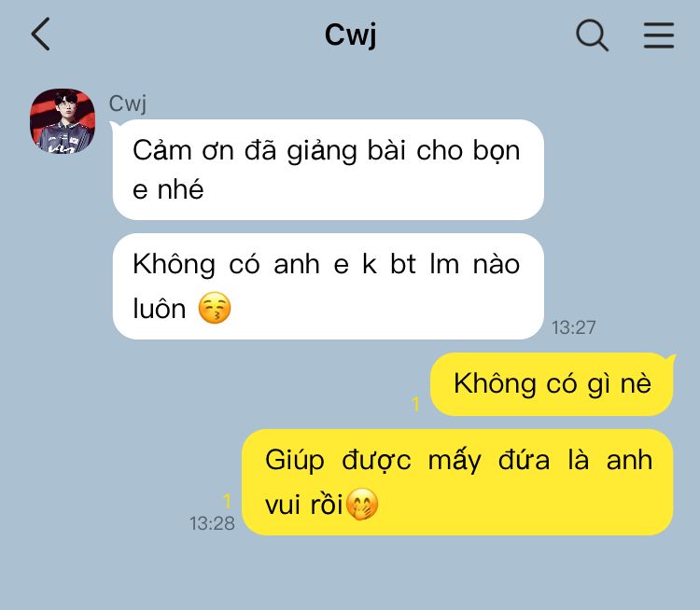Viewport: 700px width, 610px height.
Task: Select message 'Không có anh e k bt'
Action: pyautogui.click(x=329, y=286)
